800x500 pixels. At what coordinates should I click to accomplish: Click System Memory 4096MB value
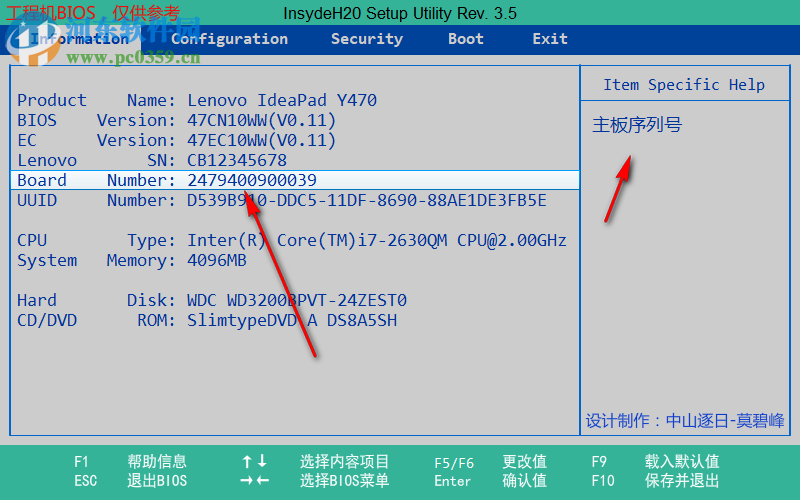pyautogui.click(x=217, y=260)
